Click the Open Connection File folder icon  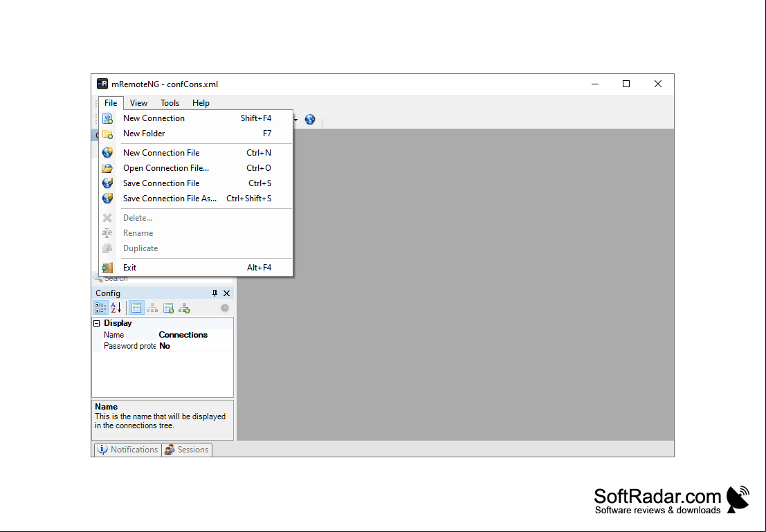pos(107,169)
